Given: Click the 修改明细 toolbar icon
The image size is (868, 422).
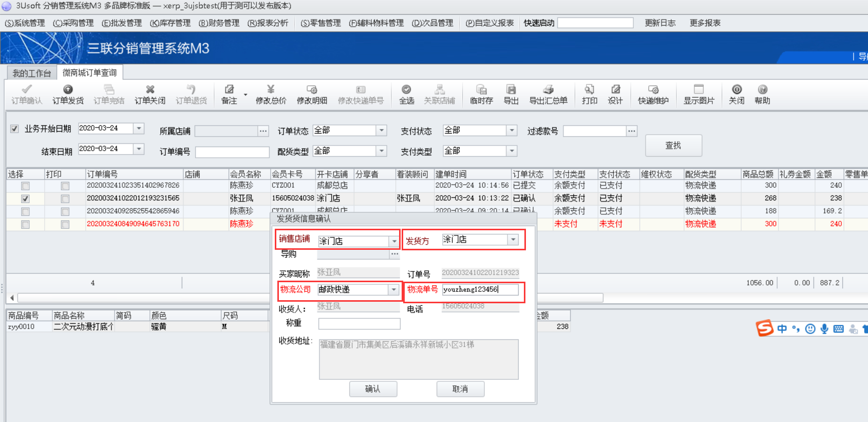Looking at the screenshot, I should 312,95.
